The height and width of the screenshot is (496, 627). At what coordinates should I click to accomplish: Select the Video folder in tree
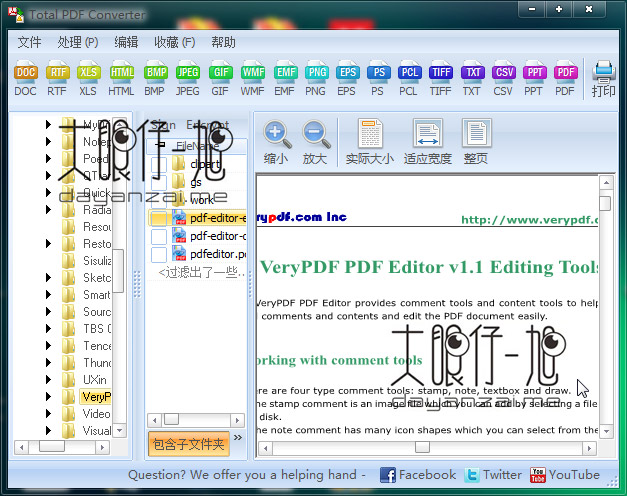[x=96, y=414]
